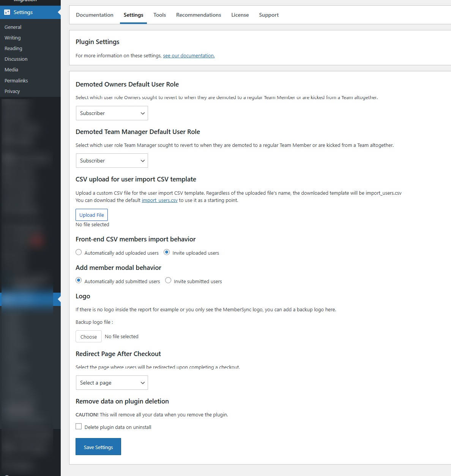Open the Demoted Team Manager role dropdown

tap(112, 161)
